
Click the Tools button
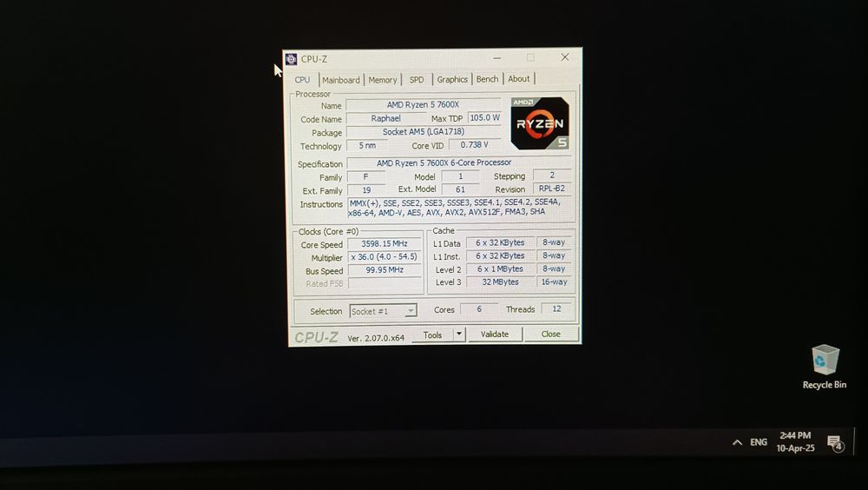coord(432,335)
